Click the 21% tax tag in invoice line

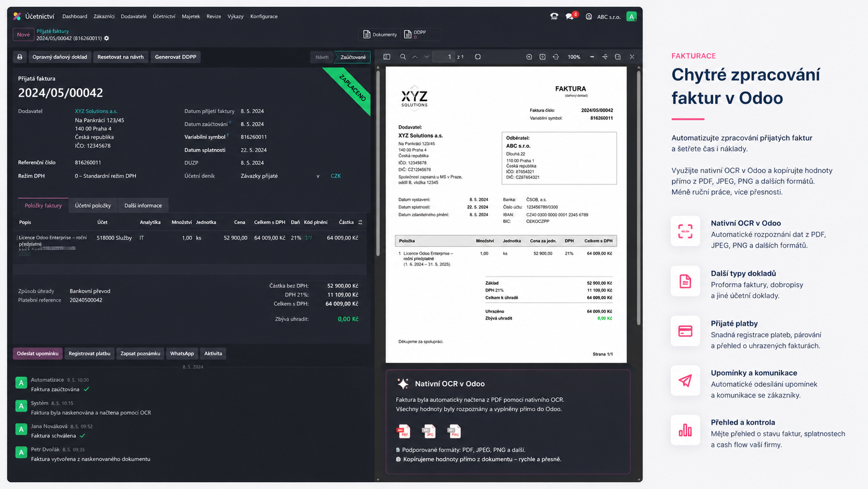click(x=296, y=238)
